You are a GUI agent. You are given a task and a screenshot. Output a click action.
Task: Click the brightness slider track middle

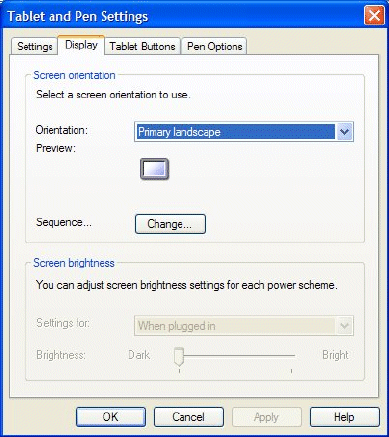235,356
